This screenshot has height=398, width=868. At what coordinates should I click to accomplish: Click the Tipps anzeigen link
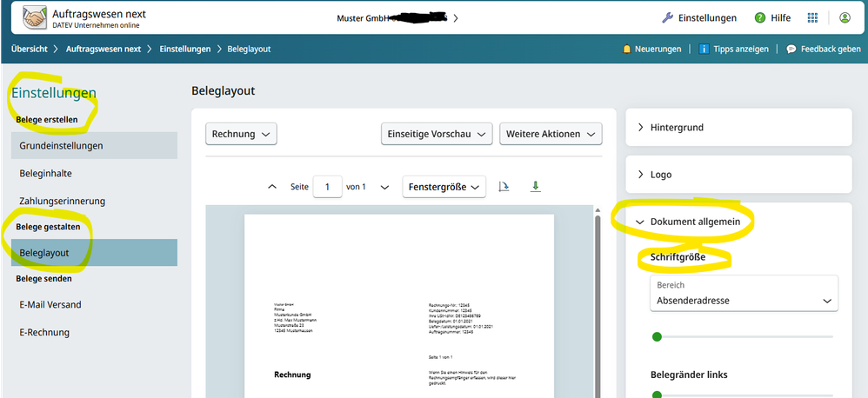(741, 50)
